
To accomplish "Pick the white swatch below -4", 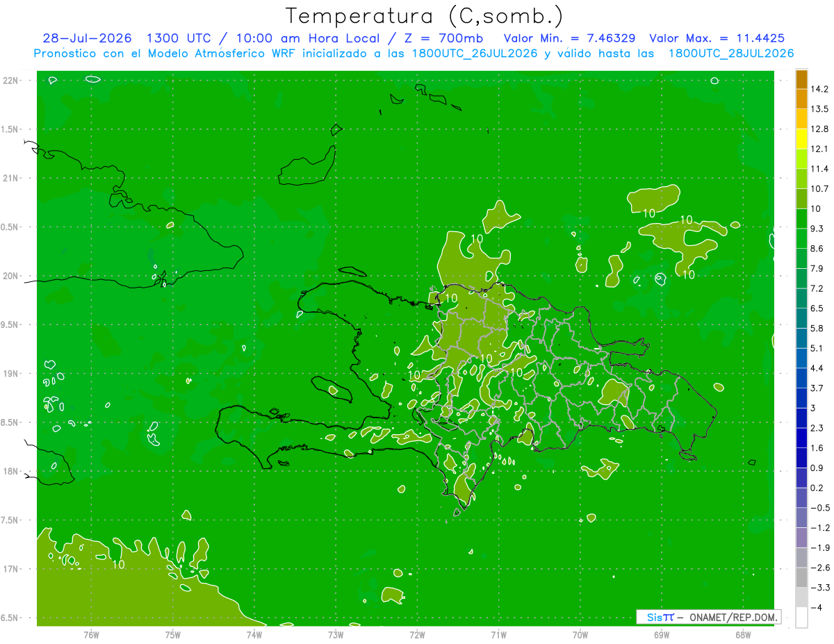I will tap(801, 617).
